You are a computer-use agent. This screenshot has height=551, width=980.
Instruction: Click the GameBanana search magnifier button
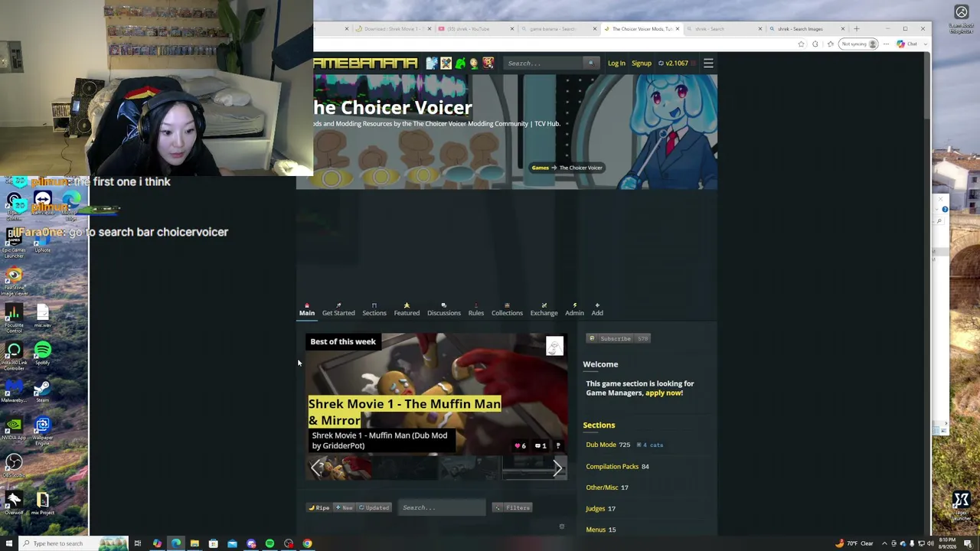click(590, 63)
